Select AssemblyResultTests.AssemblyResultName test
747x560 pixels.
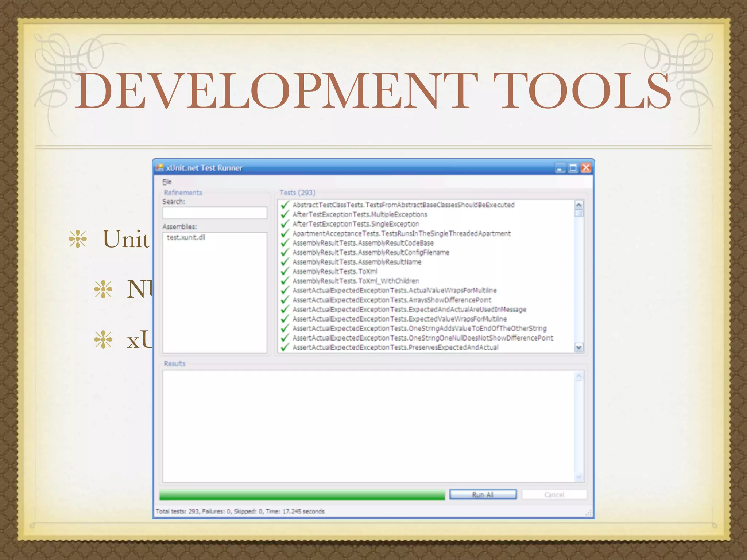[357, 262]
